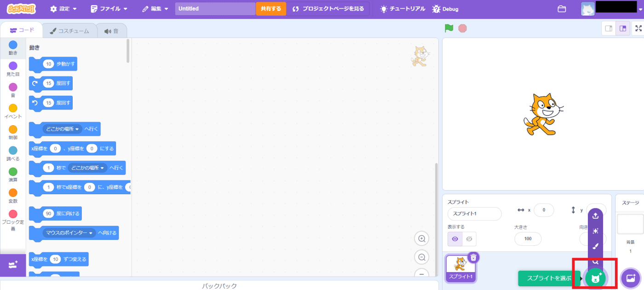
Task: Switch to the コスチューム tab
Action: tap(69, 31)
